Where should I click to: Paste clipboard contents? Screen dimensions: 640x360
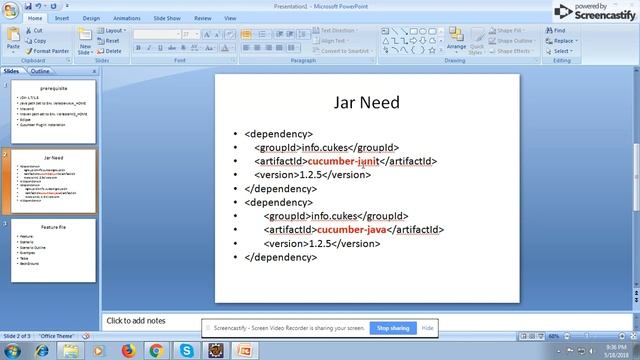(x=13, y=40)
